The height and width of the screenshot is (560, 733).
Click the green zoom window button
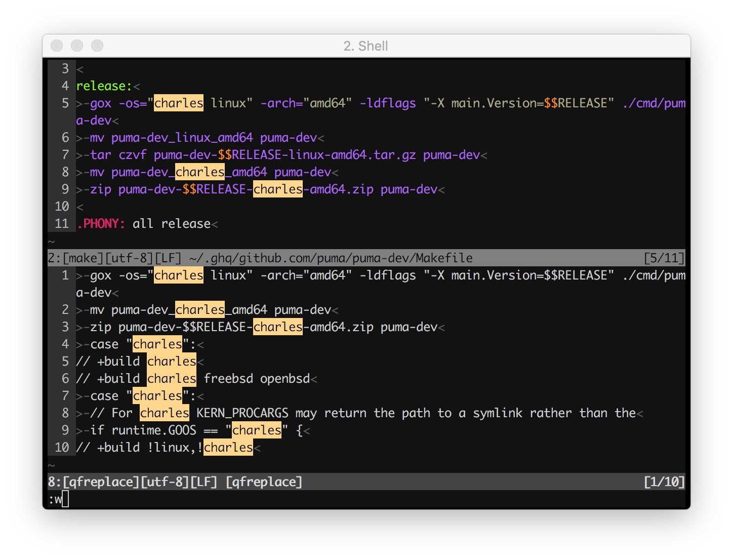[97, 46]
